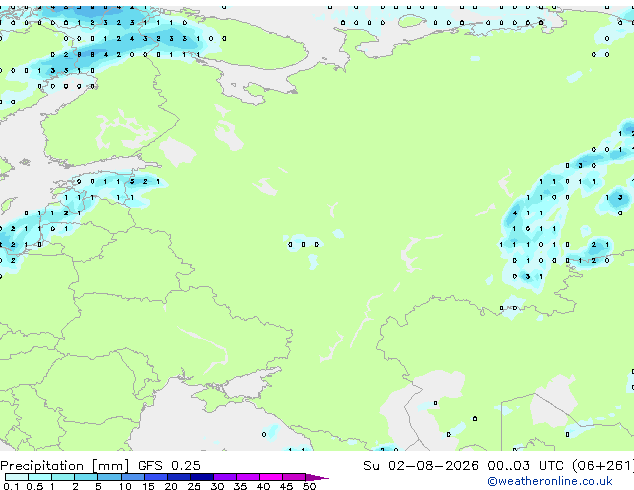634x490 pixels.
Task: Click the 25 mm dark blue legend swatch
Action: click(202, 477)
